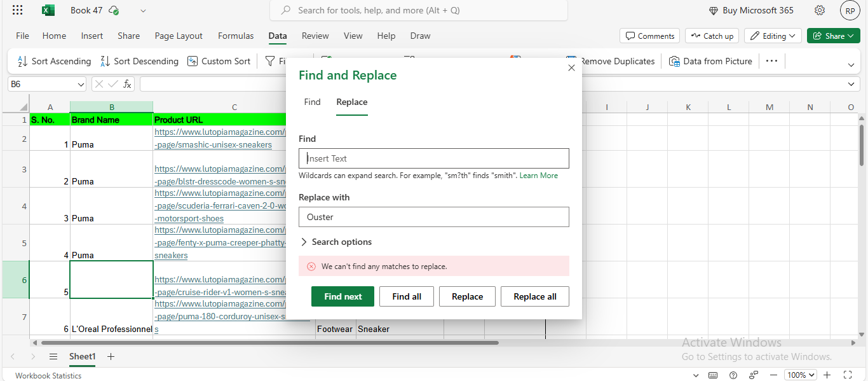
Task: Open the Formulas ribbon tab
Action: coord(236,36)
